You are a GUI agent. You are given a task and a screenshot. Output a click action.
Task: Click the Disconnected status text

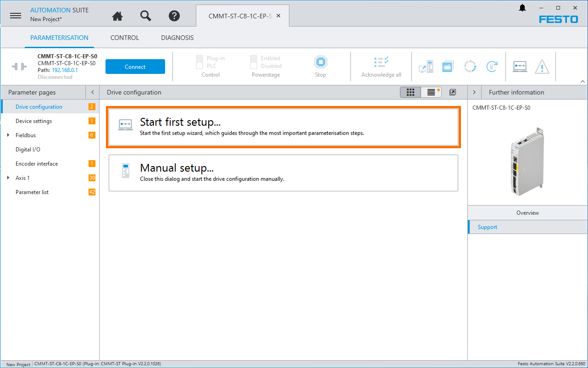pos(55,77)
